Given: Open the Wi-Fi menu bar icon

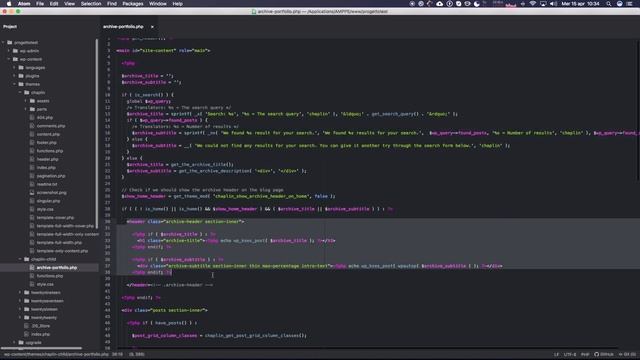Looking at the screenshot, I should coord(533,4).
